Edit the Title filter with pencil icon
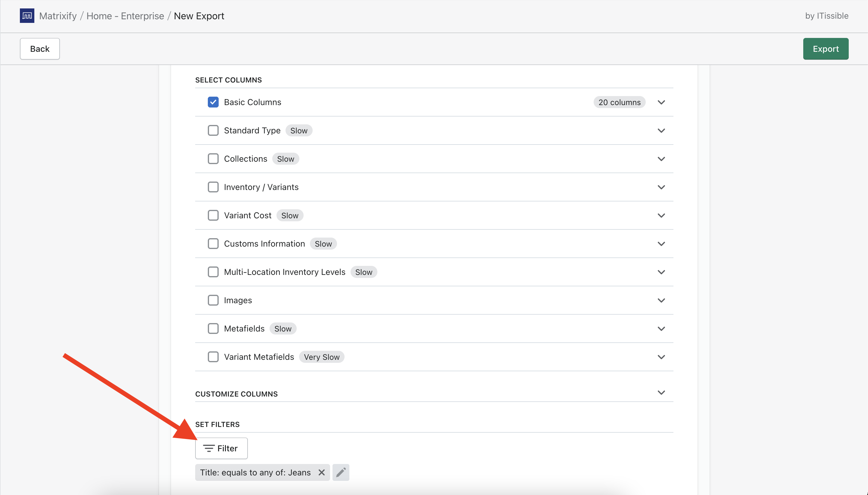 click(x=341, y=472)
